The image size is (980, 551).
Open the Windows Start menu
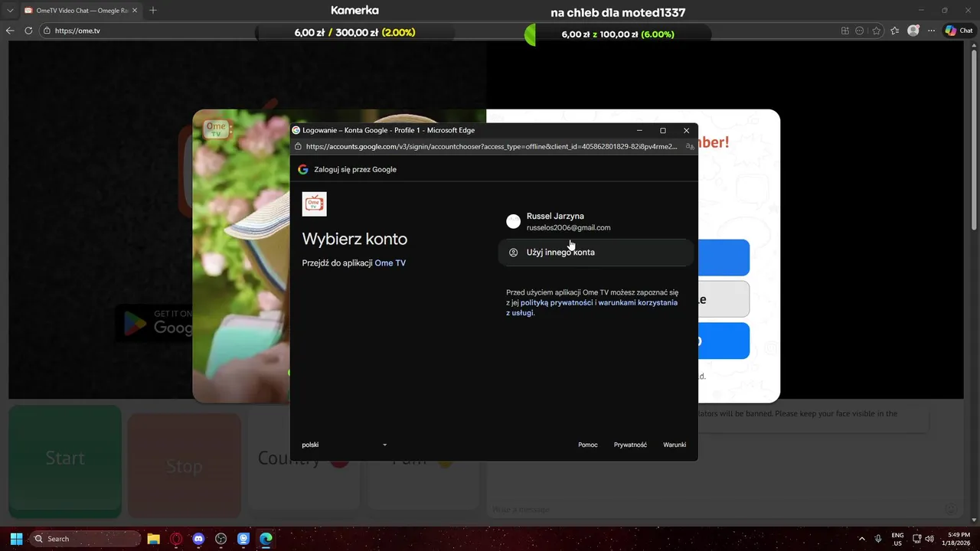click(x=16, y=539)
